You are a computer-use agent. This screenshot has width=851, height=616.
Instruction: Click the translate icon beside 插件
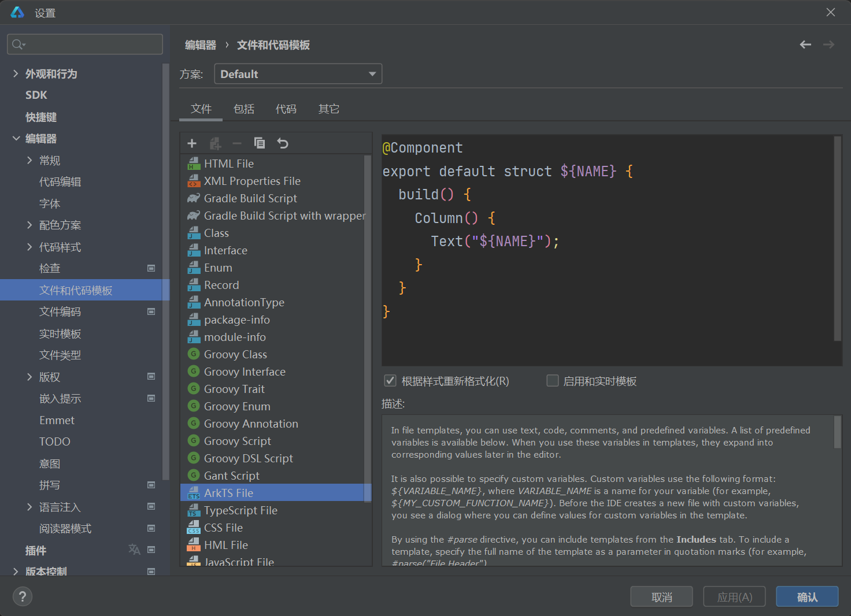134,550
